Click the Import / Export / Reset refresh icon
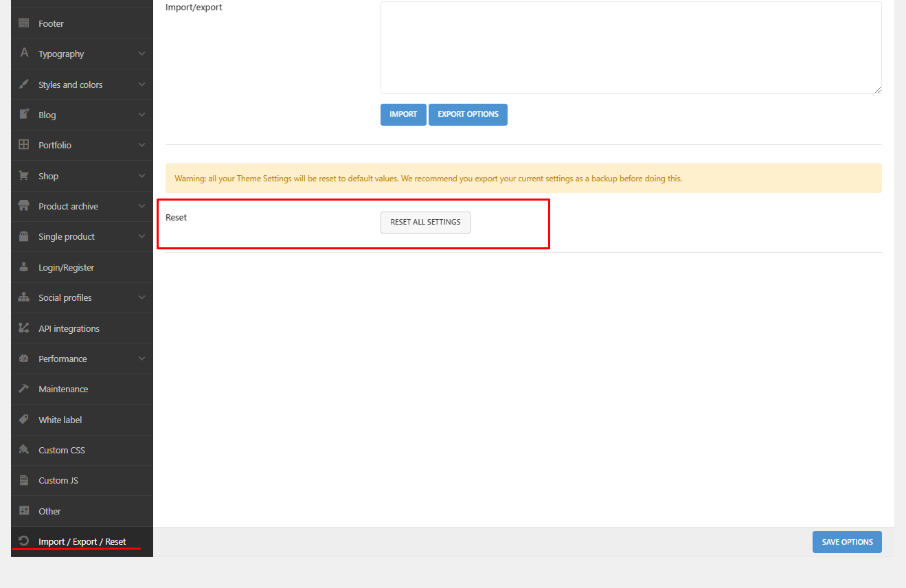Viewport: 906px width, 588px height. 24,541
